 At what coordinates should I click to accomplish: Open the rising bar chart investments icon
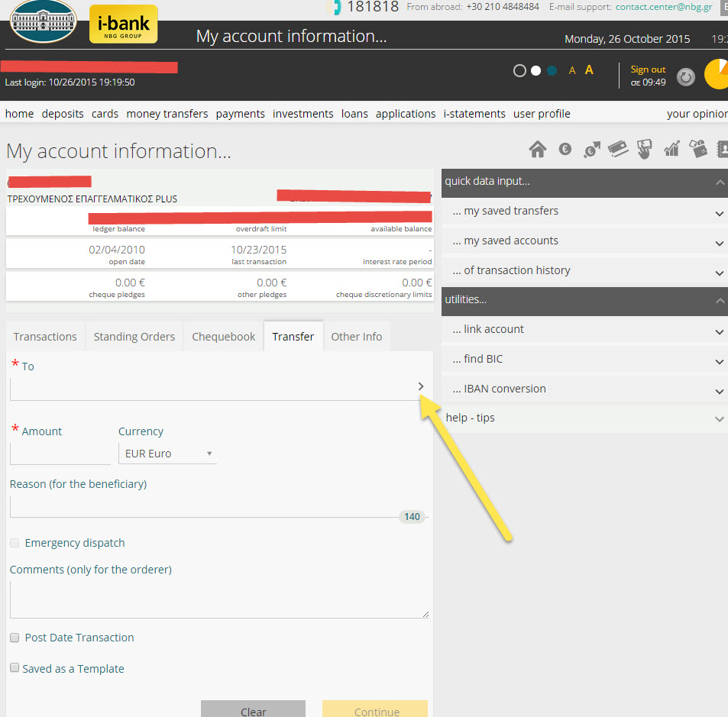point(671,149)
